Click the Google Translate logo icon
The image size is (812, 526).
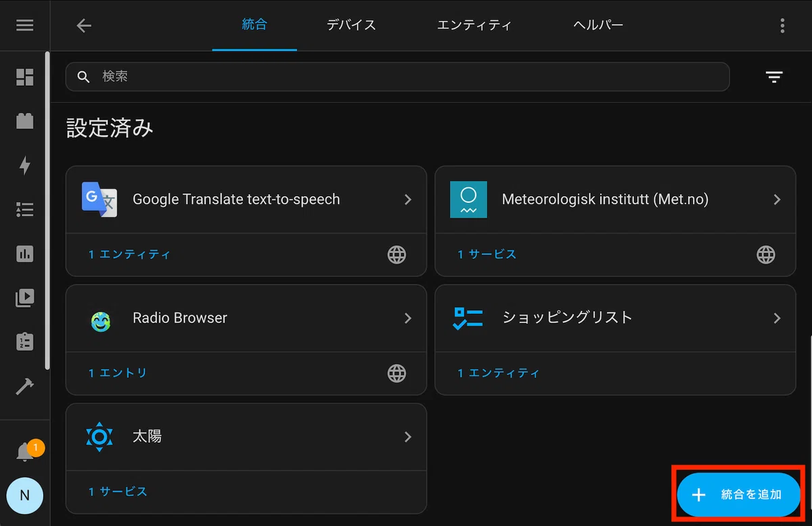pos(99,199)
